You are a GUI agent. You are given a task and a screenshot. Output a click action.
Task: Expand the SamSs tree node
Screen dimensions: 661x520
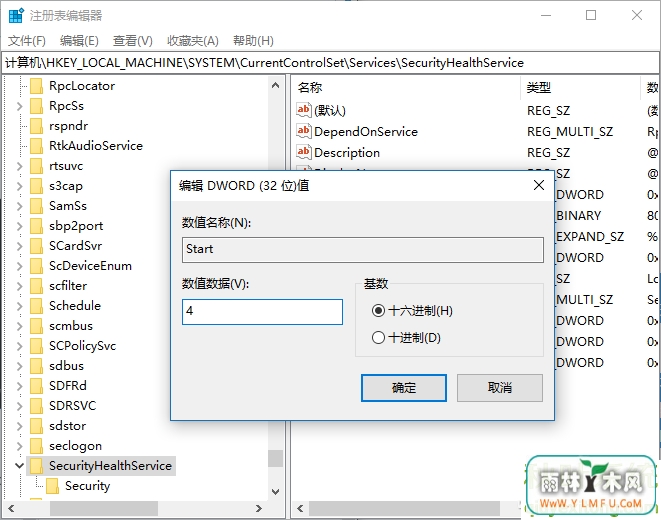click(x=19, y=206)
